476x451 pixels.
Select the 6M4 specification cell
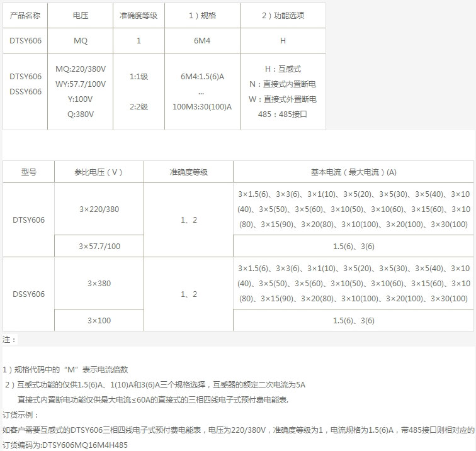[202, 41]
